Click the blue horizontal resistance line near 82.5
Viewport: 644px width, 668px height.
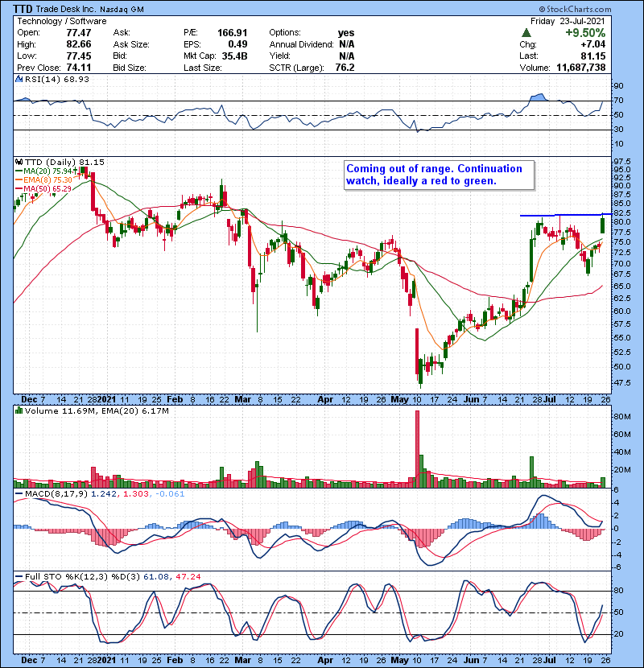pyautogui.click(x=566, y=215)
